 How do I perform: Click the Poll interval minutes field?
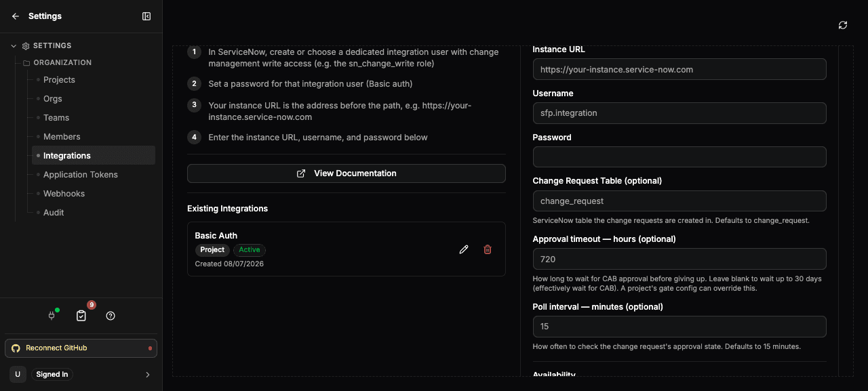click(679, 327)
